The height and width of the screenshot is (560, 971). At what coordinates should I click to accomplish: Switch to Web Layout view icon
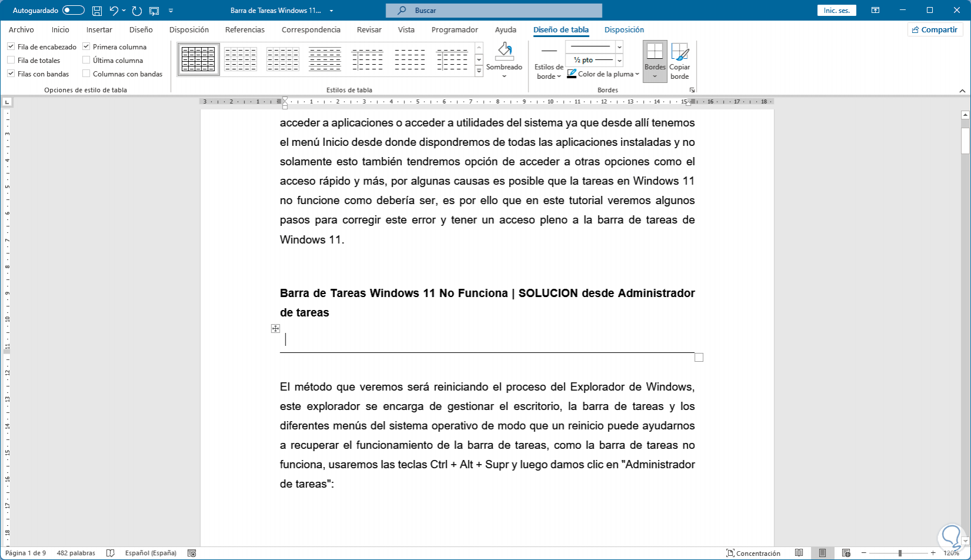point(846,553)
